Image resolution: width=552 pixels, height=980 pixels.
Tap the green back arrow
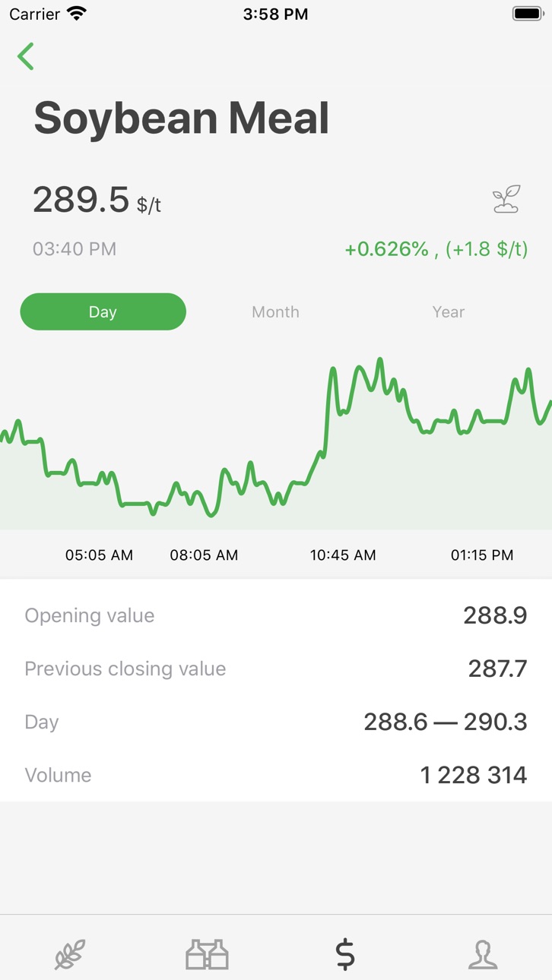[x=26, y=56]
